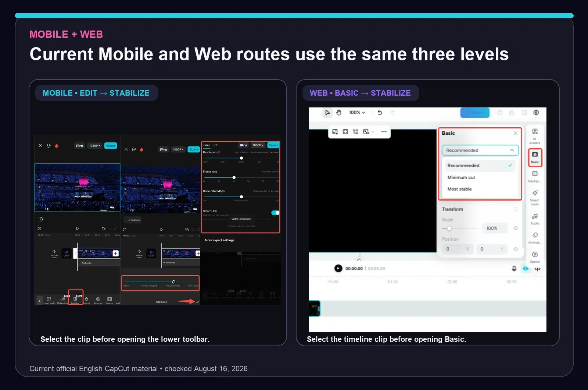
Task: Confirm Stabilize with the checkmark
Action: pyautogui.click(x=198, y=302)
